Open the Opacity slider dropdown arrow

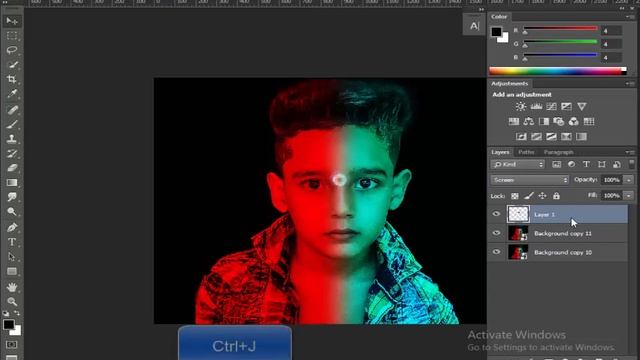[629, 180]
